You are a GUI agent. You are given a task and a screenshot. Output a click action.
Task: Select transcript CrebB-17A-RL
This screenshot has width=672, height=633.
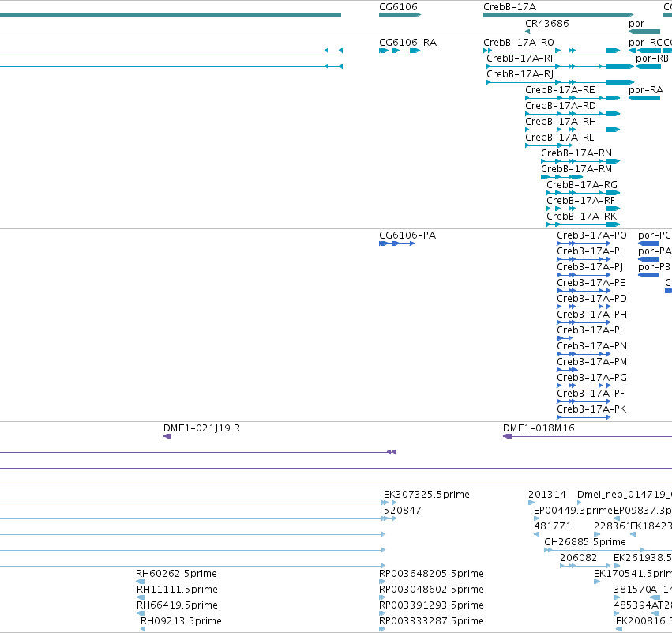coord(560,138)
